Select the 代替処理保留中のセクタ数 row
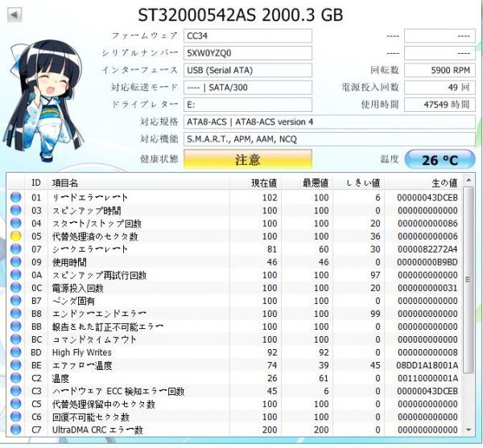The height and width of the screenshot is (448, 483). point(234,404)
